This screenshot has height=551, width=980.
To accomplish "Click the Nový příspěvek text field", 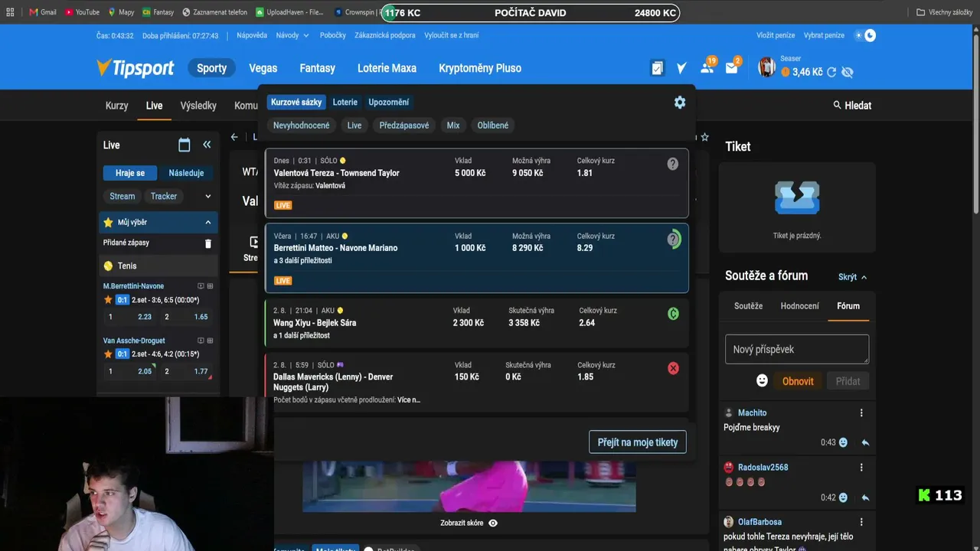I will coord(797,349).
